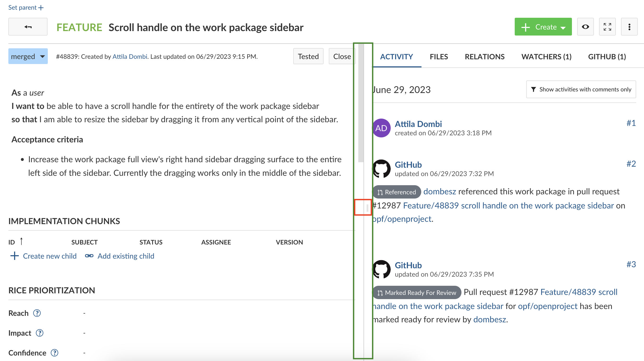The width and height of the screenshot is (644, 361).
Task: Click the Set parent plus icon
Action: pyautogui.click(x=41, y=8)
